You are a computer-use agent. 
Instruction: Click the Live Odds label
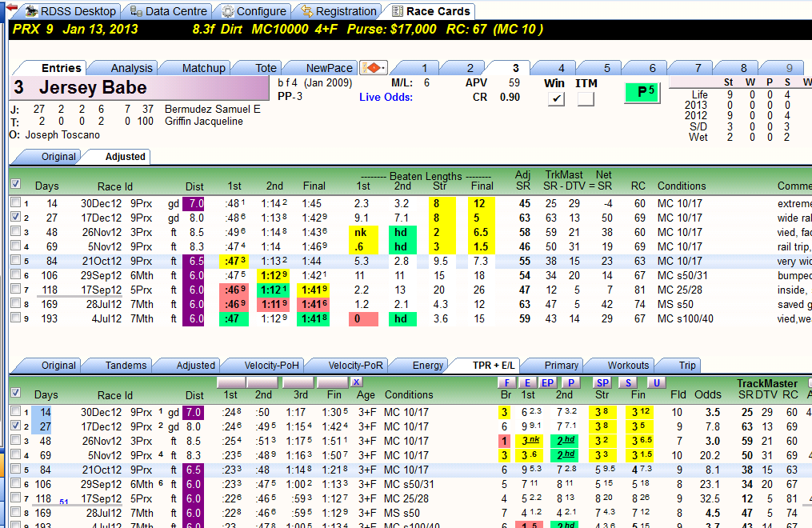(x=386, y=98)
